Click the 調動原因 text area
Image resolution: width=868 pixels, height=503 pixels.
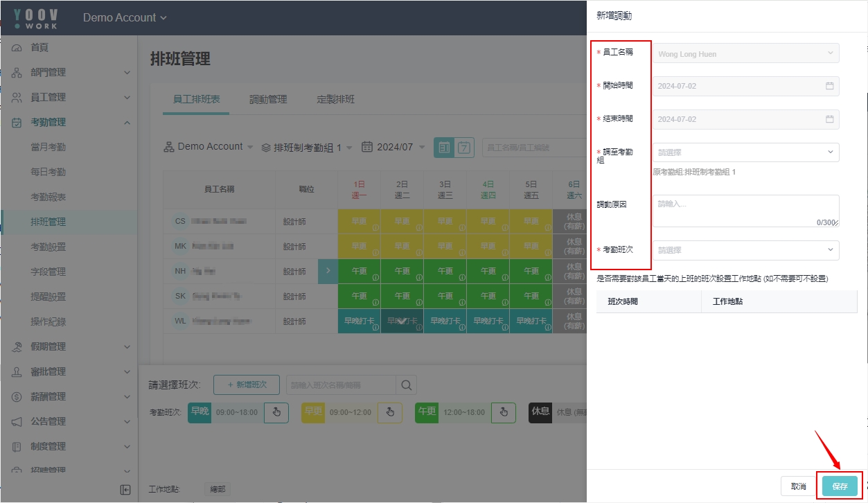tap(745, 211)
